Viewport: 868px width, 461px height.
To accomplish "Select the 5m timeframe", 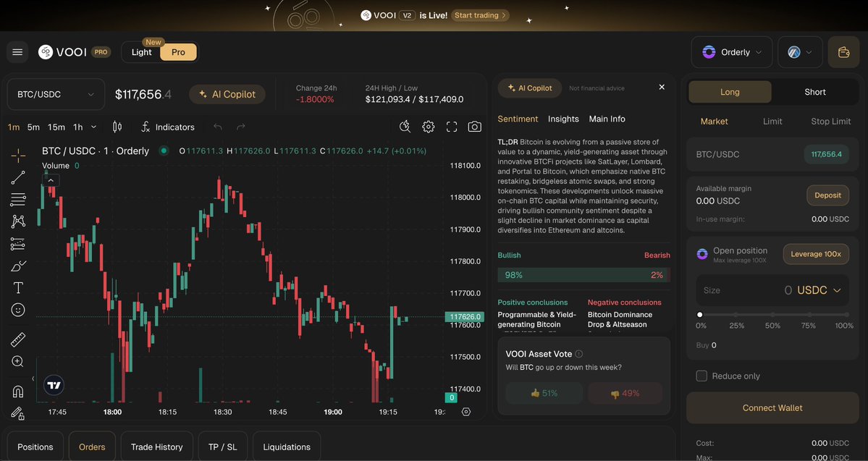I will coord(33,127).
